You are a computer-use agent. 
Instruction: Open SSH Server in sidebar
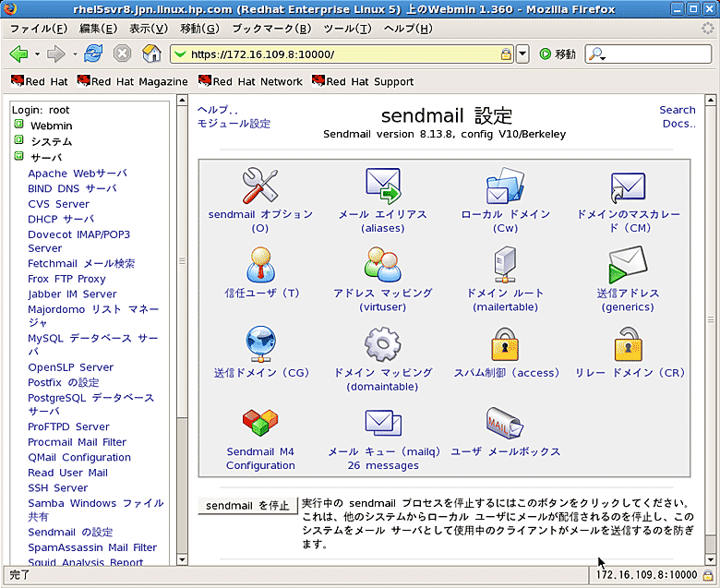coord(57,488)
